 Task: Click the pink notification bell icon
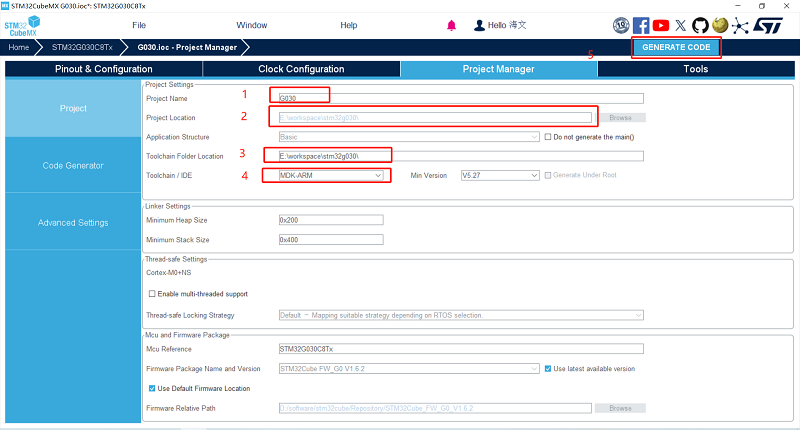tap(452, 25)
